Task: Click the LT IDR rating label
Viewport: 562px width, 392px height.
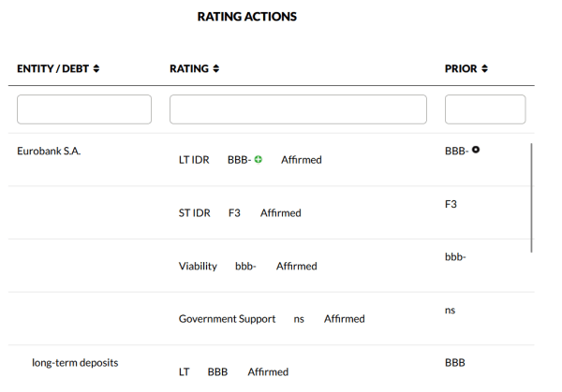Action: [x=194, y=160]
